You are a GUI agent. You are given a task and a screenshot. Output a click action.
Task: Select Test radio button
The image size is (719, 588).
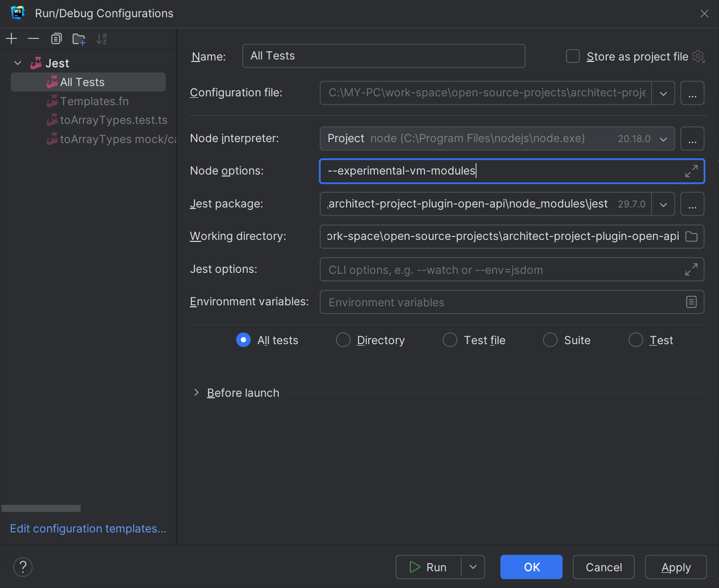coord(636,340)
